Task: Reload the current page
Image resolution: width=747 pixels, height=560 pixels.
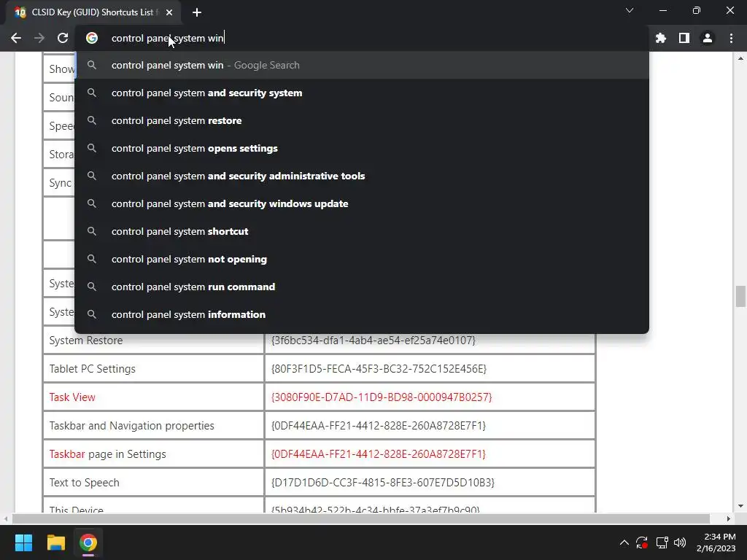Action: point(63,38)
